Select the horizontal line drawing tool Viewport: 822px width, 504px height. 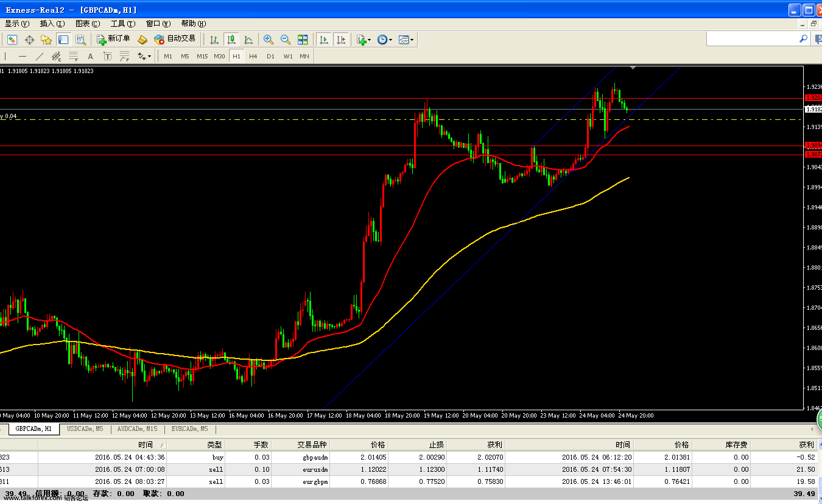click(23, 56)
